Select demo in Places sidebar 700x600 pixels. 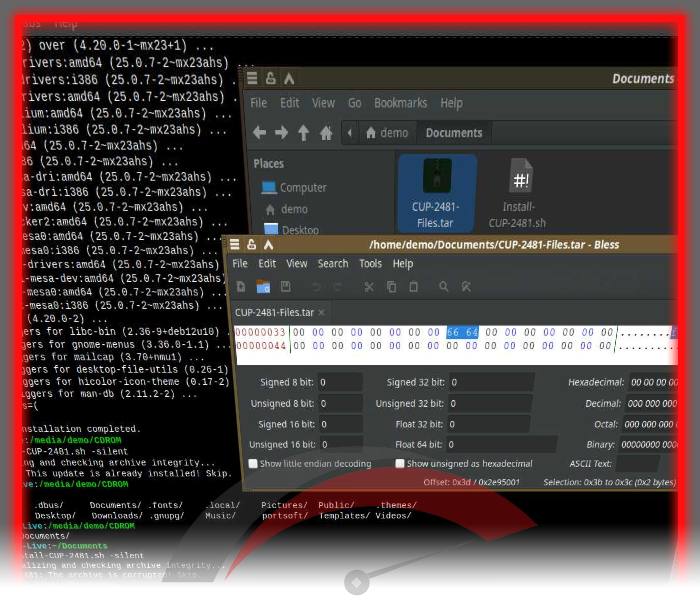click(286, 209)
